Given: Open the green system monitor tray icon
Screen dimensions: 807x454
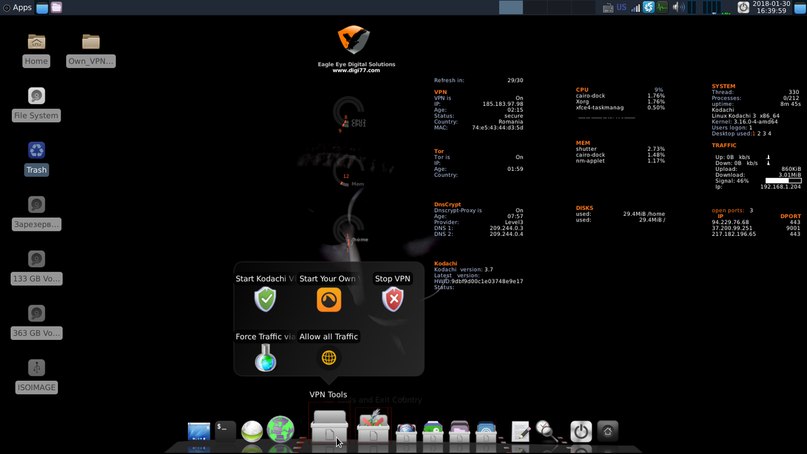Looking at the screenshot, I should 662,7.
